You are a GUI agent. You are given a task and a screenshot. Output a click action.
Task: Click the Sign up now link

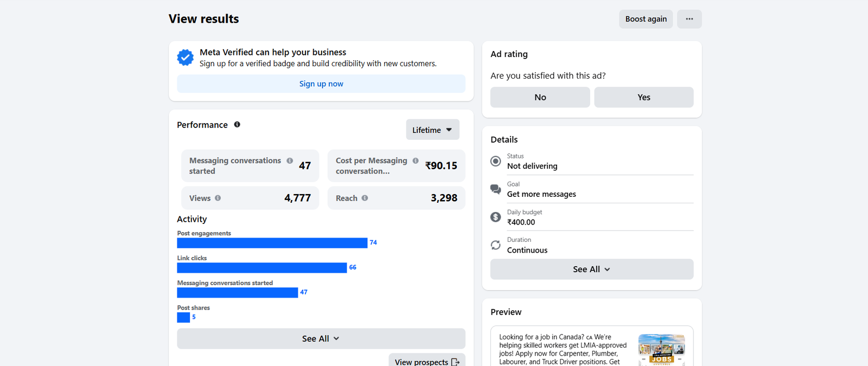[321, 84]
